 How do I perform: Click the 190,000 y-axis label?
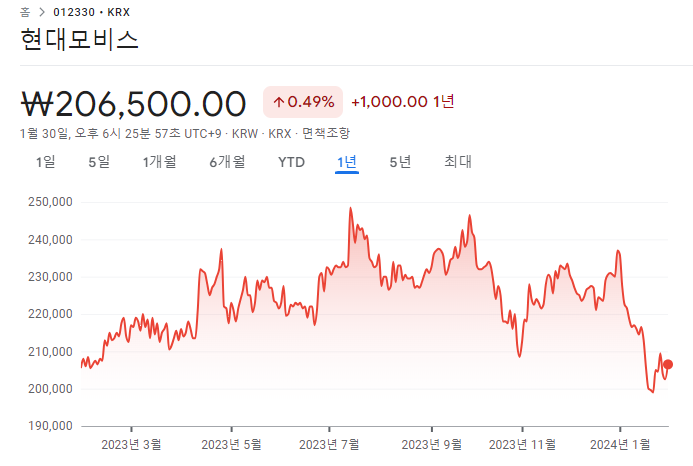(50, 426)
